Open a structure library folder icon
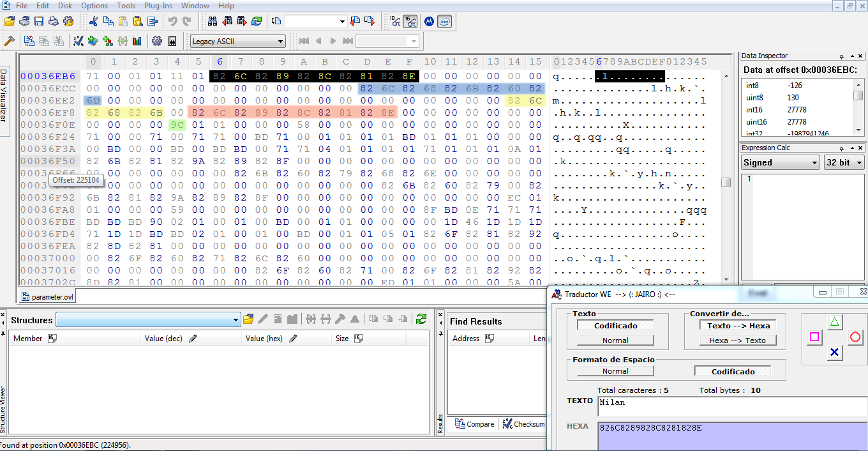 [248, 319]
